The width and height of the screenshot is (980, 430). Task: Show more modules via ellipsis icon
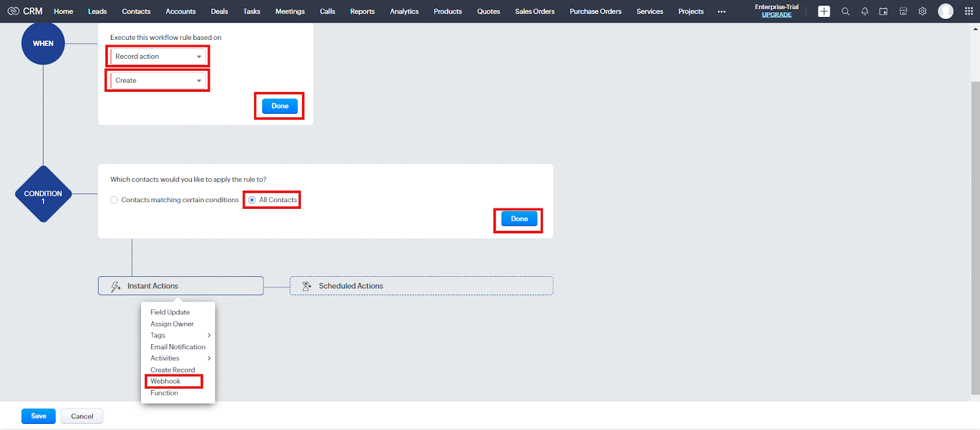pyautogui.click(x=722, y=12)
